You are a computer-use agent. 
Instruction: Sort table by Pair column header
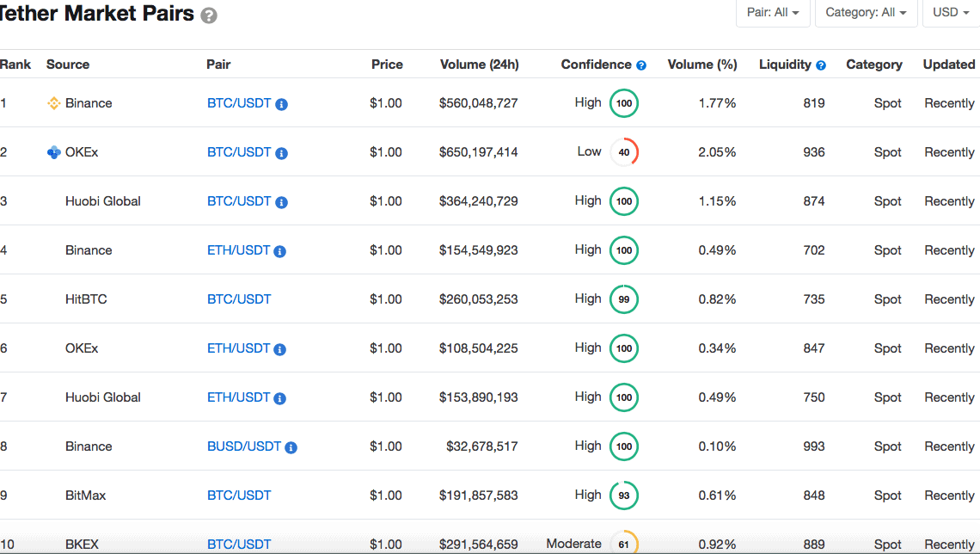coord(218,65)
